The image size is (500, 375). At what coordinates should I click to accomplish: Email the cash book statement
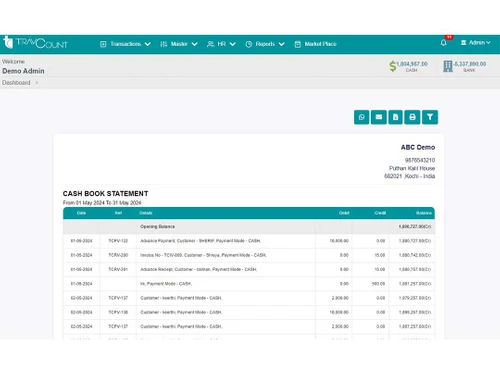[379, 117]
